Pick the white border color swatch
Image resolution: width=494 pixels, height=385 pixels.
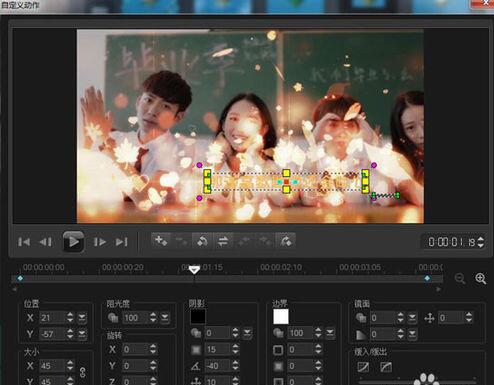click(281, 317)
